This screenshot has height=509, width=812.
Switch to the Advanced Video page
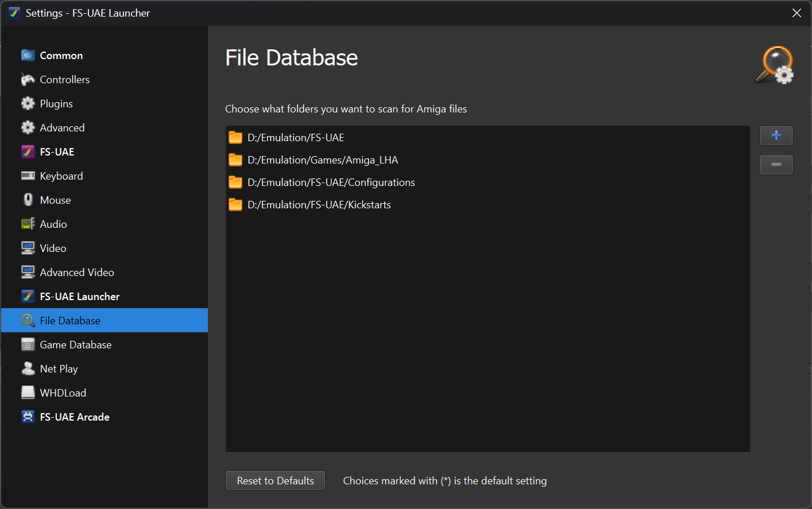pyautogui.click(x=105, y=272)
